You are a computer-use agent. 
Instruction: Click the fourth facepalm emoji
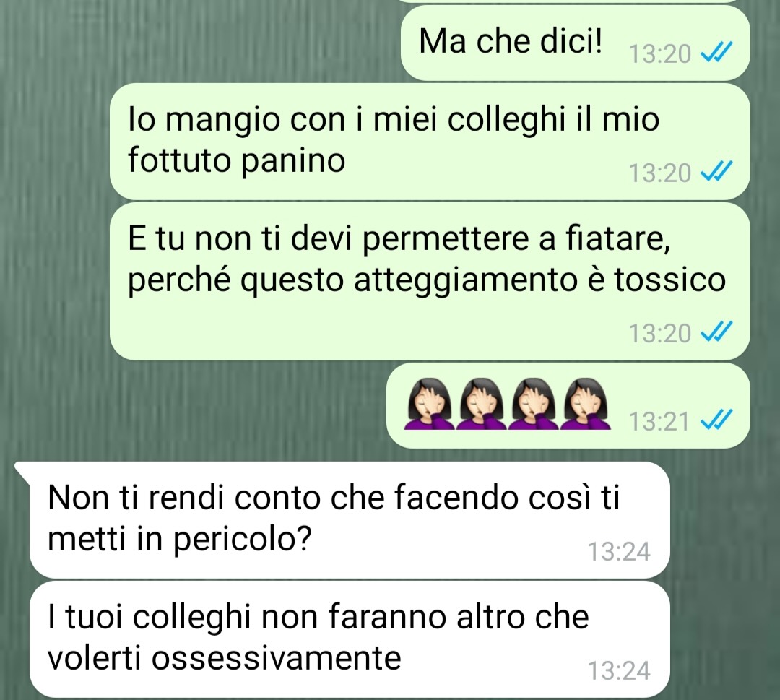(586, 404)
